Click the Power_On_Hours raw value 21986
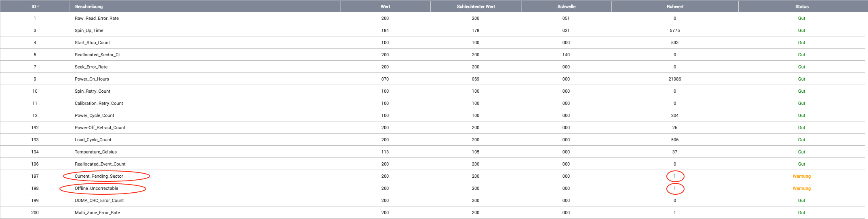868x219 pixels. [674, 79]
